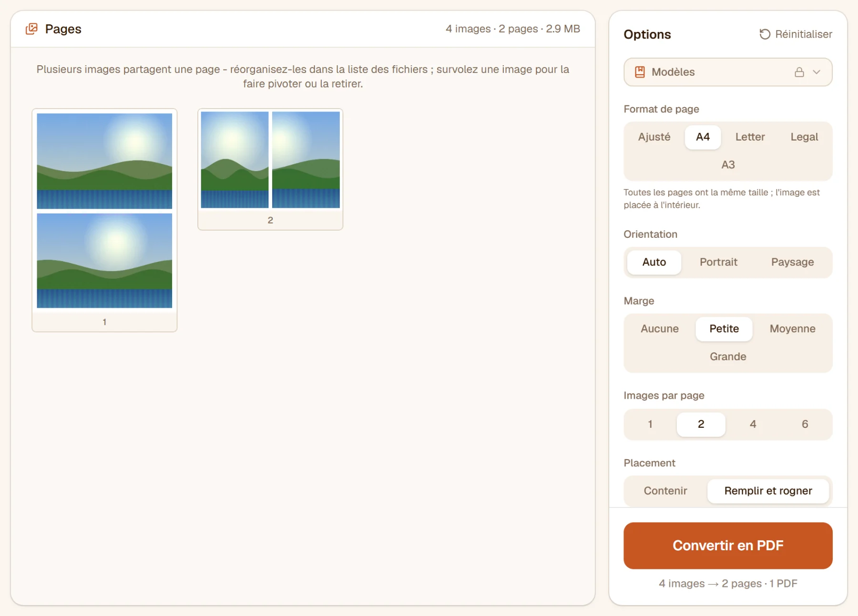The height and width of the screenshot is (616, 858).
Task: Expand the Modèles dropdown chevron
Action: coord(817,72)
